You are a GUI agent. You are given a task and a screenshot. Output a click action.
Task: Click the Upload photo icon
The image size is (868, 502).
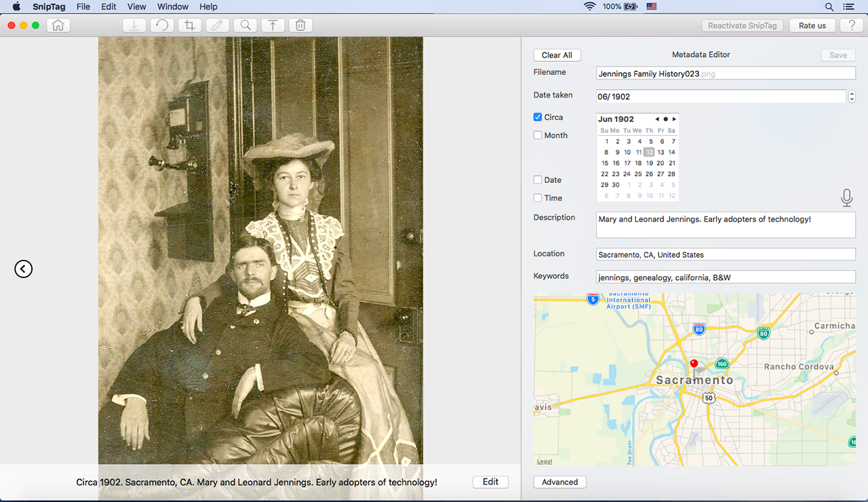coord(273,24)
